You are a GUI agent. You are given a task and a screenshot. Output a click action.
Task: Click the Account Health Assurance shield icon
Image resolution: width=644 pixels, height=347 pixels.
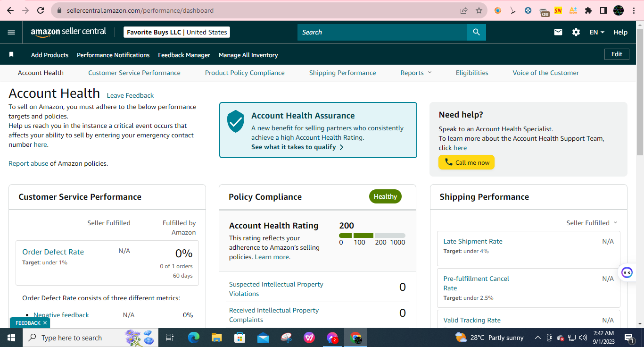236,121
